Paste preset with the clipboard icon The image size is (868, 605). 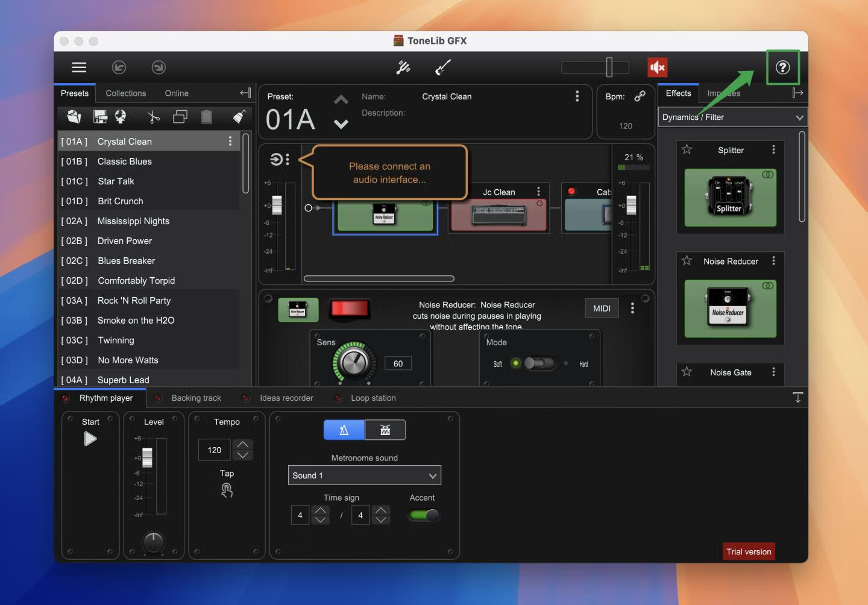206,116
